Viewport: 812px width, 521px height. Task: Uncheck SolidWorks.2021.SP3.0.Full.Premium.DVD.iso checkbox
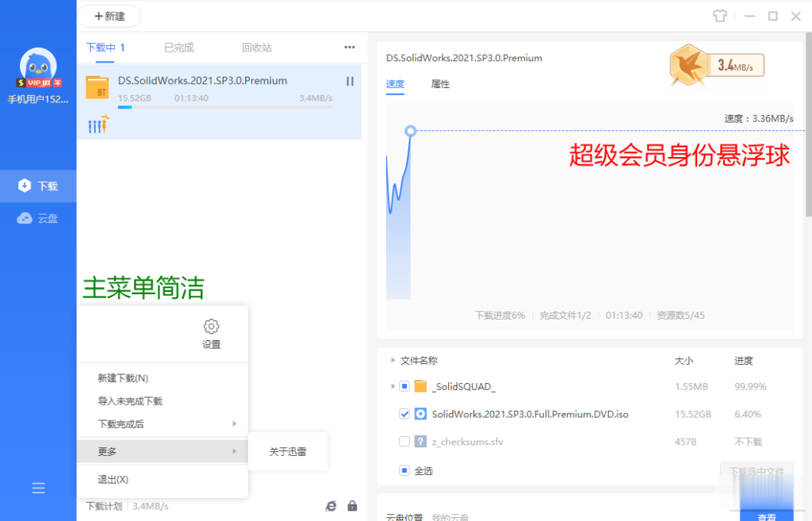[x=404, y=414]
